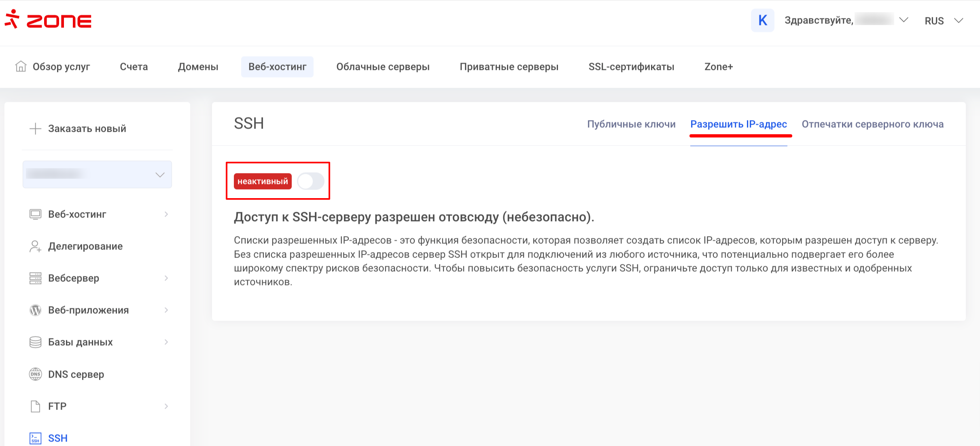This screenshot has height=446, width=980.
Task: Click the Zone logo icon
Action: (x=12, y=19)
